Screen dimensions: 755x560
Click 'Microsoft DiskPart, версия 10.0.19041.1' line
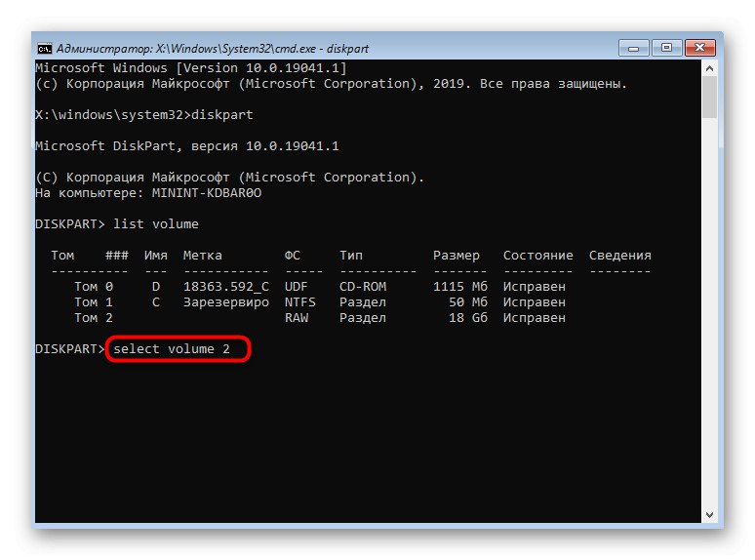click(187, 146)
